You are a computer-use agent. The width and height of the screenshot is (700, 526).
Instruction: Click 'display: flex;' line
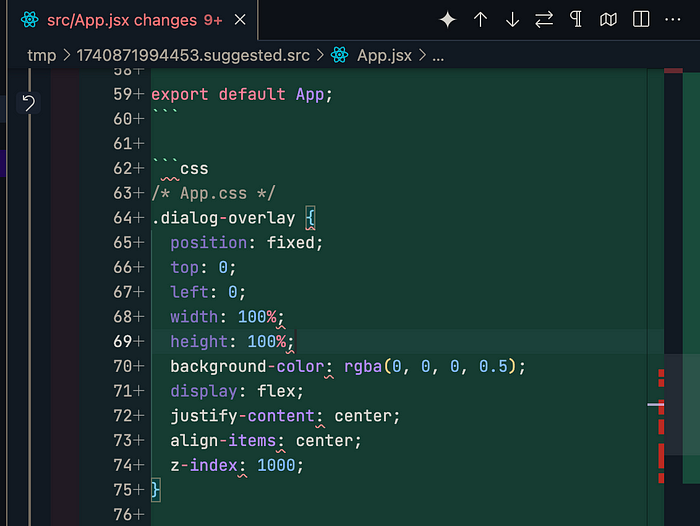[237, 391]
